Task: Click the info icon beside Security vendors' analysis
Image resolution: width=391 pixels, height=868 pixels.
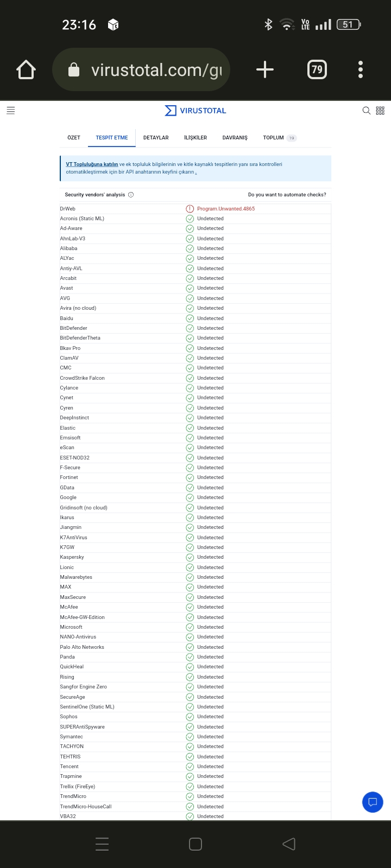Action: [x=131, y=195]
